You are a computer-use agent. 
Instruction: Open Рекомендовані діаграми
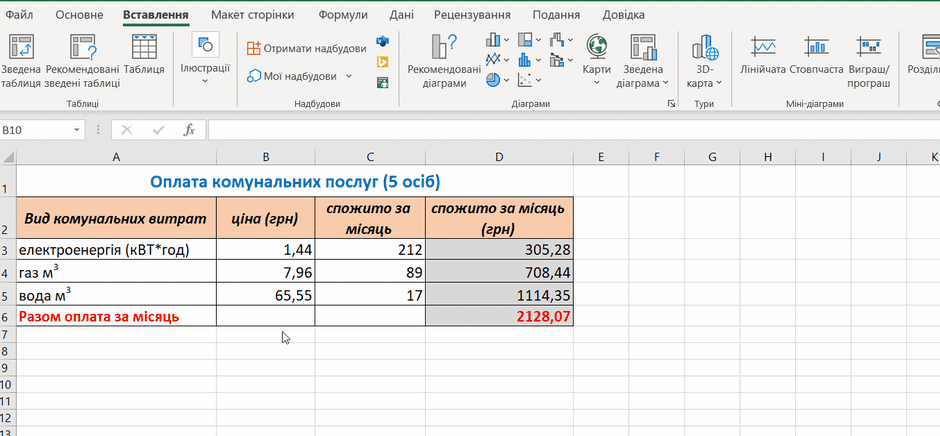(444, 61)
